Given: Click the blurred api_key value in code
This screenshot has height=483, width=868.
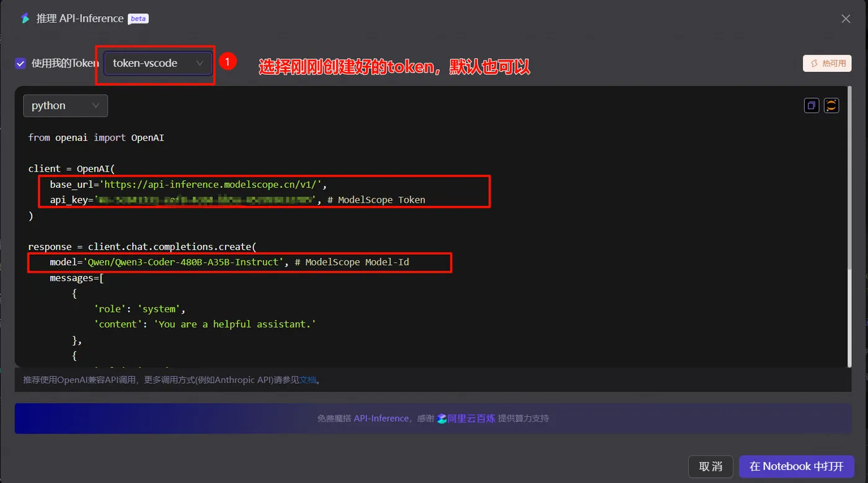Looking at the screenshot, I should (x=206, y=200).
